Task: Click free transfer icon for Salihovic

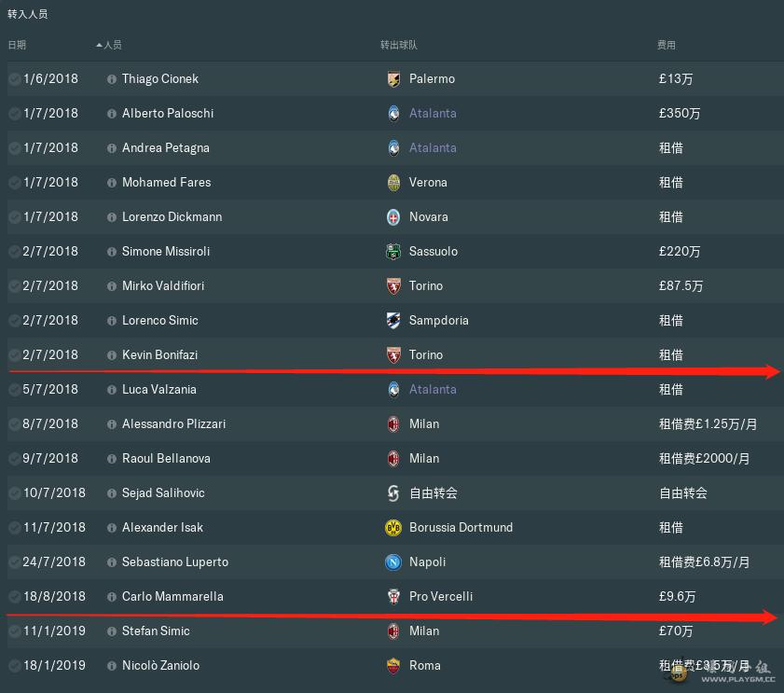Action: coord(393,492)
